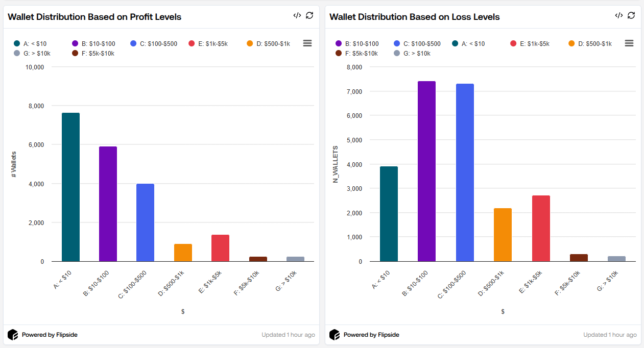The height and width of the screenshot is (348, 644).
Task: Refresh the Wallet Distribution Based on Loss Levels chart
Action: coord(631,15)
